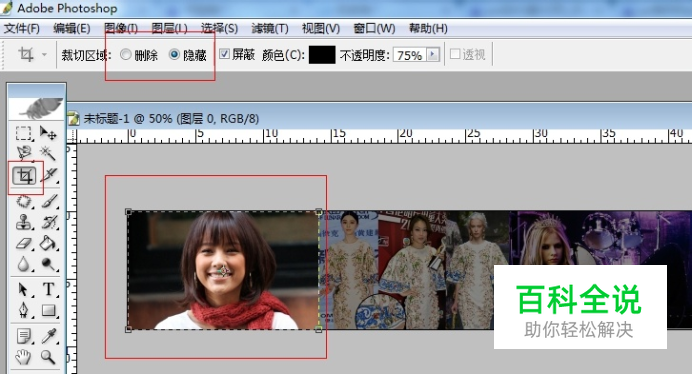Click the crop box top-right handle

point(319,212)
